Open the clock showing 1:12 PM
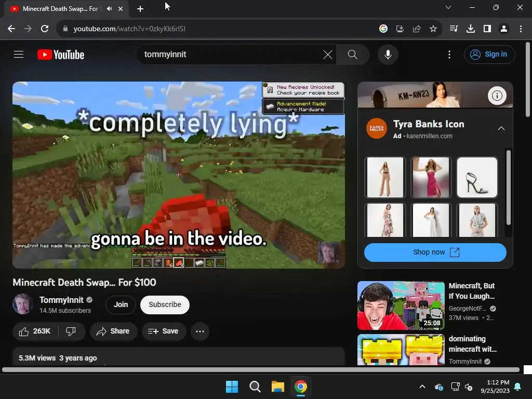 click(495, 387)
